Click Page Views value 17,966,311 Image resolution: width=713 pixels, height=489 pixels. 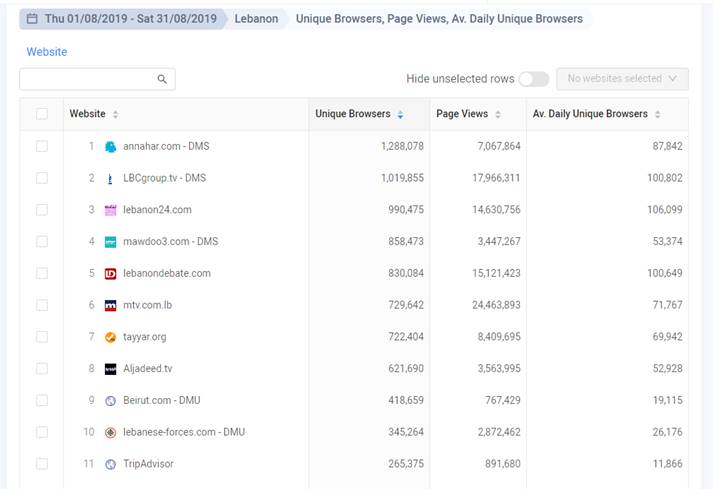click(x=496, y=178)
